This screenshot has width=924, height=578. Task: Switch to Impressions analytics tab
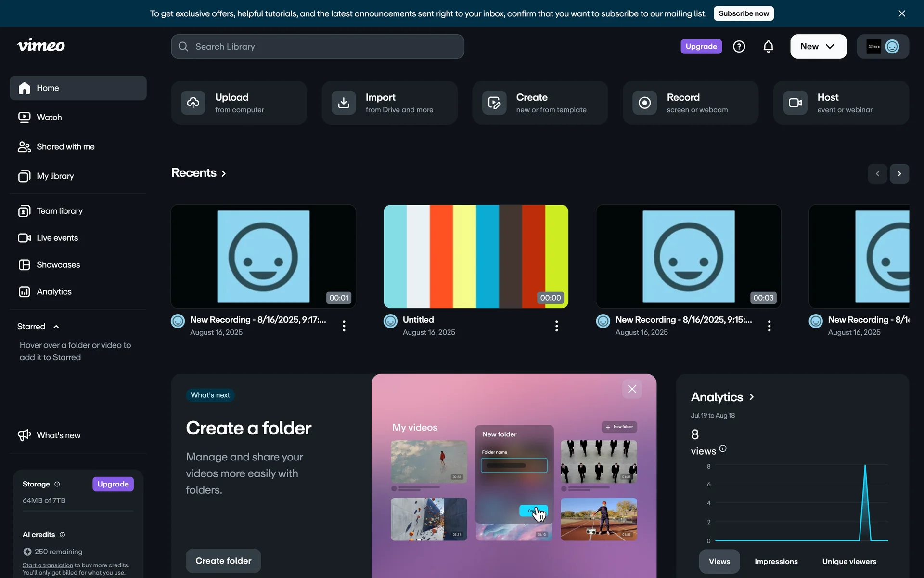tap(776, 562)
